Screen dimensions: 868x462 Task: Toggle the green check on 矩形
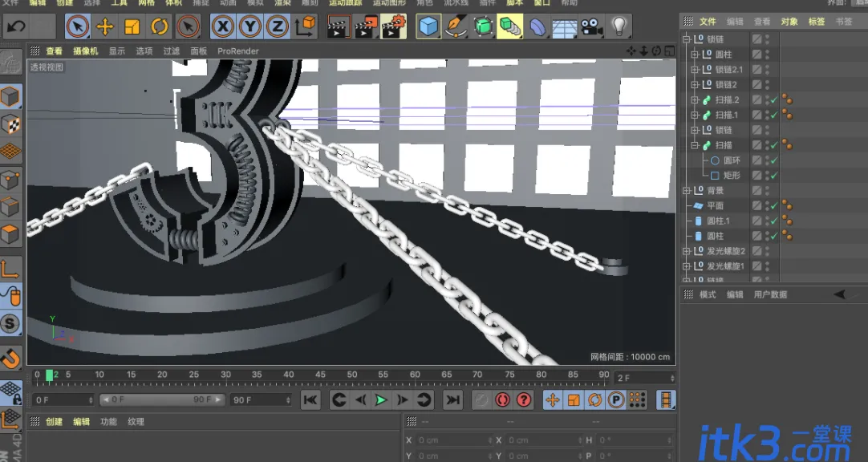774,176
